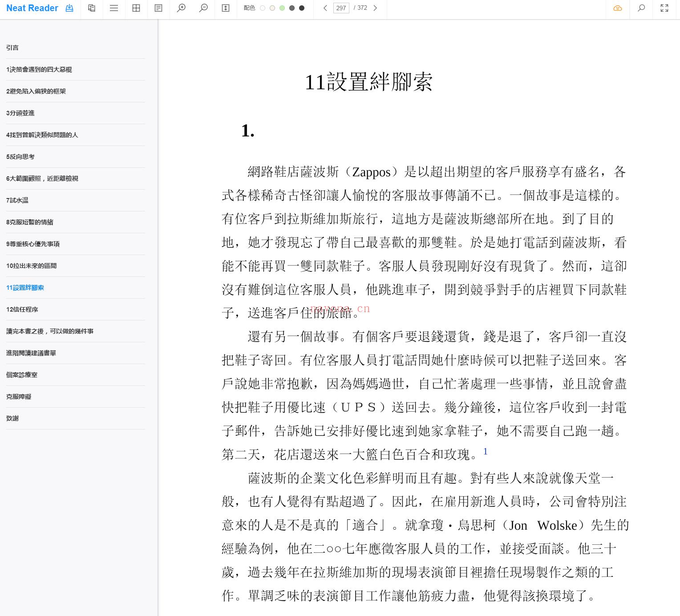
Task: Click footnote 1 link after 玫瑰
Action: 486,451
